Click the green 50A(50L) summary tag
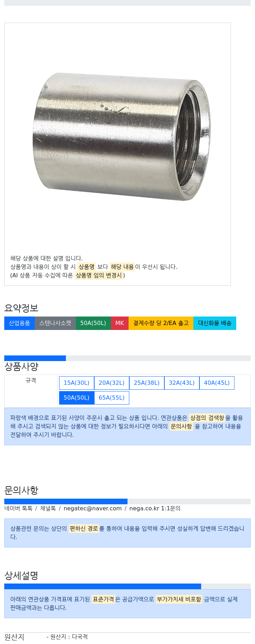Image resolution: width=255 pixels, height=644 pixels. click(93, 323)
